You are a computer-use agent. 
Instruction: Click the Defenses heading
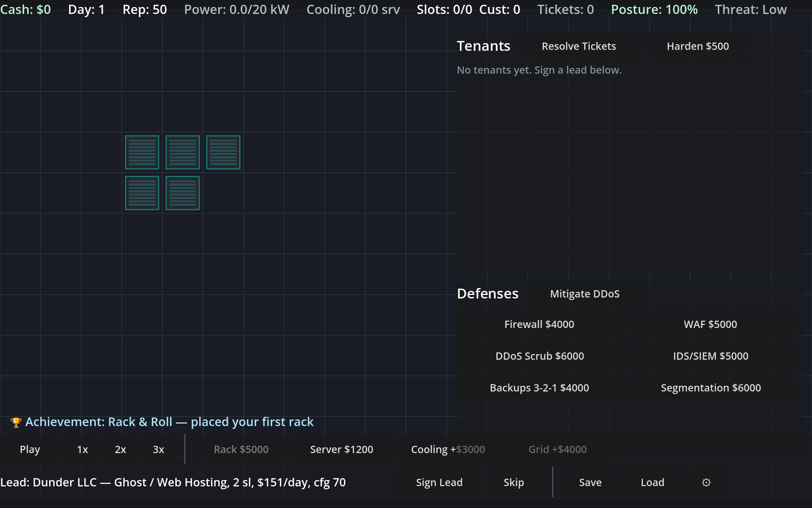[488, 294]
